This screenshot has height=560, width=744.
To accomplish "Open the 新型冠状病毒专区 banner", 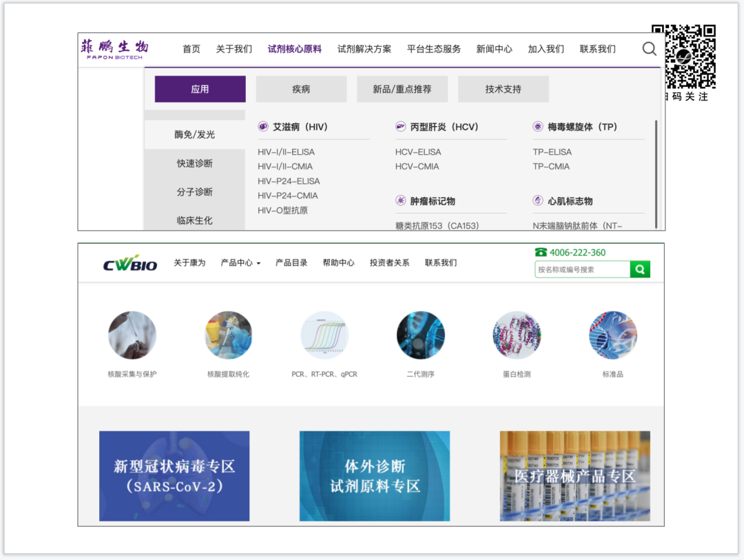I will (174, 476).
